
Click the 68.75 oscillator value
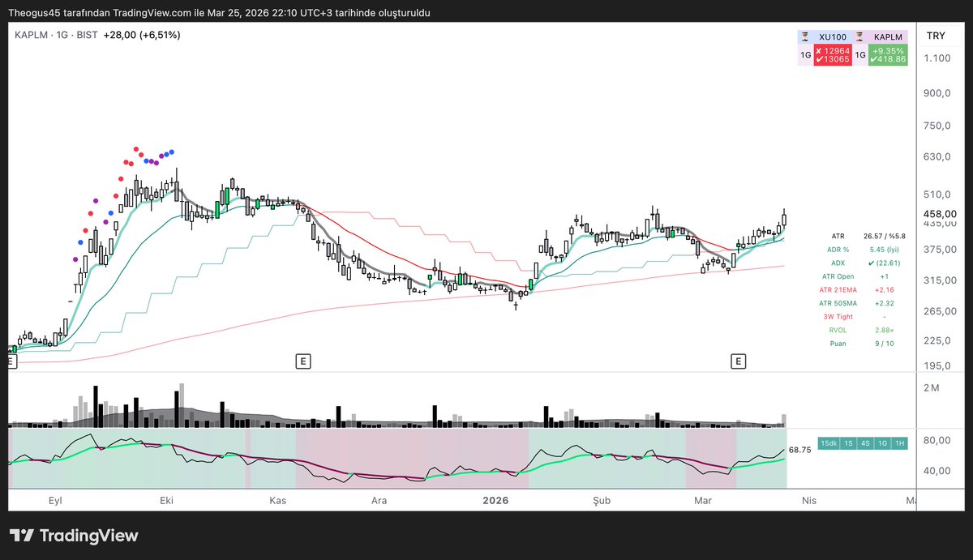tap(799, 449)
